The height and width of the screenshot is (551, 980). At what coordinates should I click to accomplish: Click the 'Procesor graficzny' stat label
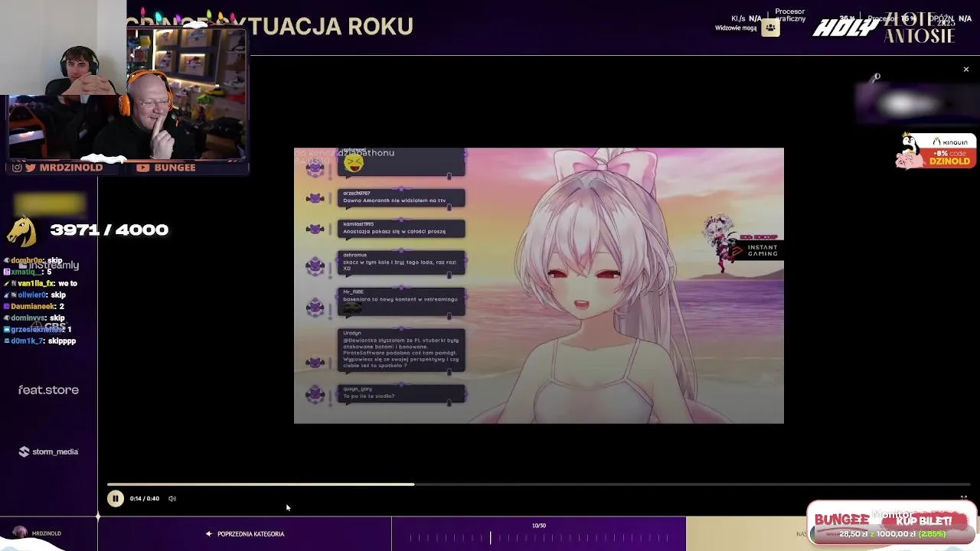(790, 15)
